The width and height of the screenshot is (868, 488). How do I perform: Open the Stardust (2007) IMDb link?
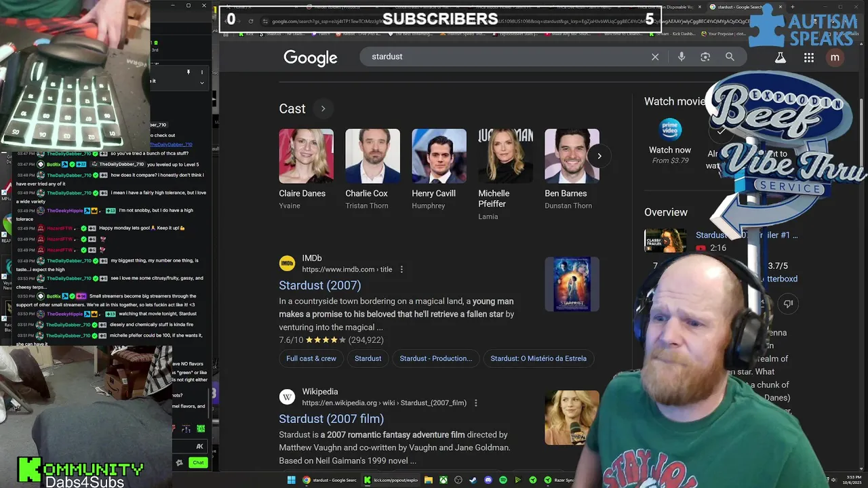(320, 285)
